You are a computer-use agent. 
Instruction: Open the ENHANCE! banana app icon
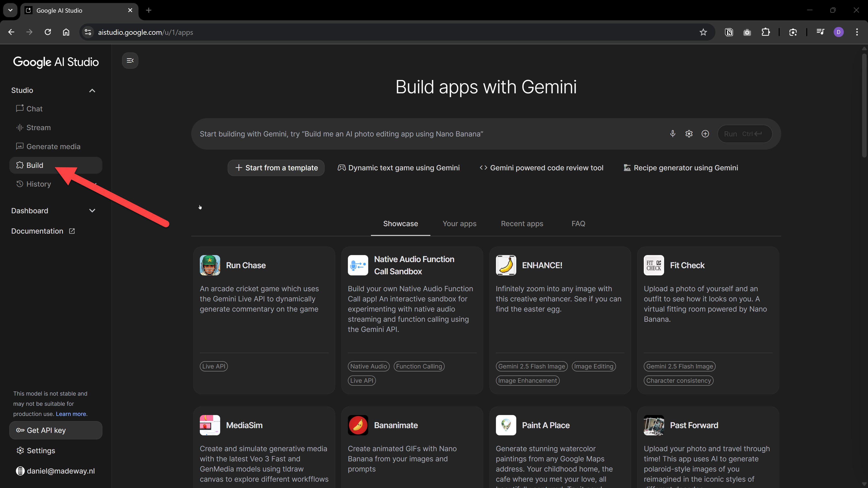pyautogui.click(x=506, y=265)
